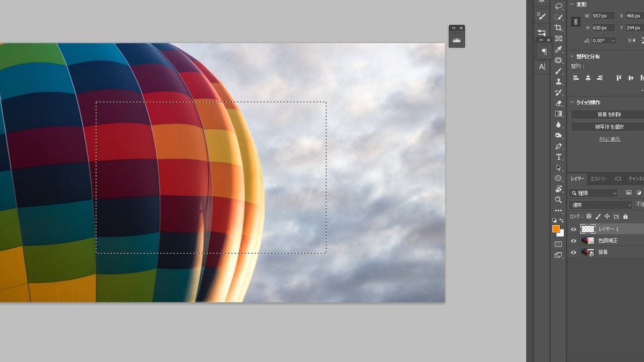Hide the 色調補正 layer

point(574,241)
